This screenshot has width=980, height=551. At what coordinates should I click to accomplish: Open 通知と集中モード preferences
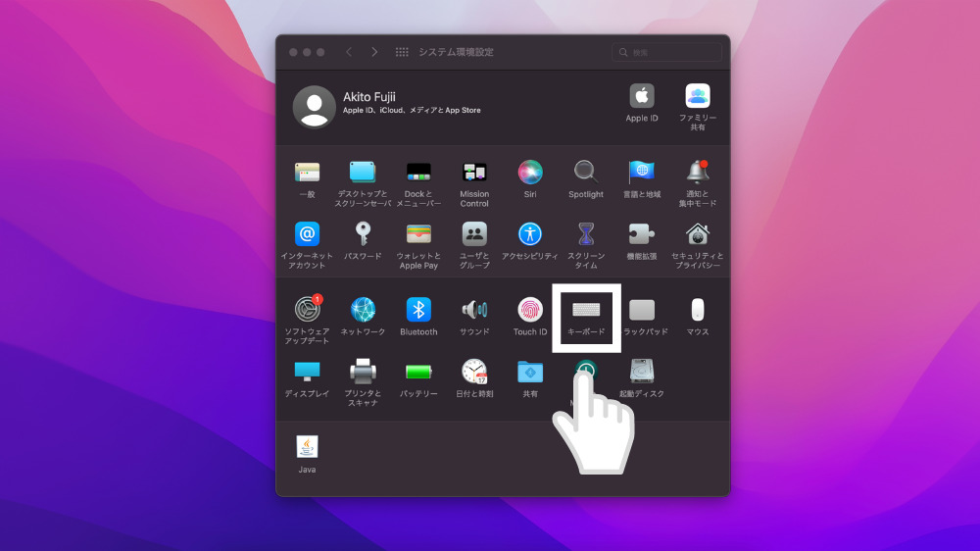click(698, 173)
